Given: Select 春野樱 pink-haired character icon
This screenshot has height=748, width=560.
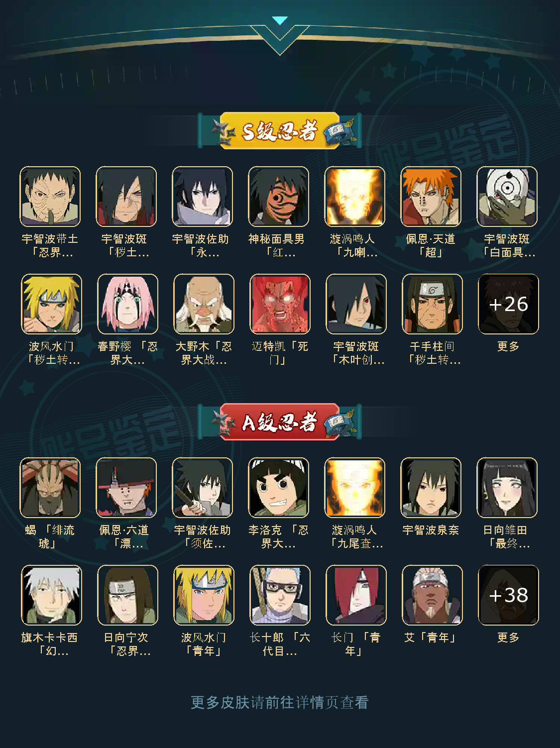Looking at the screenshot, I should click(x=127, y=304).
